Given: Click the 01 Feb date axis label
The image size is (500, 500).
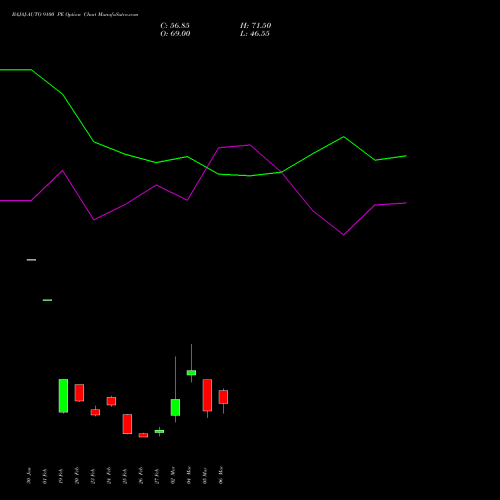Looking at the screenshot, I should (x=45, y=476).
